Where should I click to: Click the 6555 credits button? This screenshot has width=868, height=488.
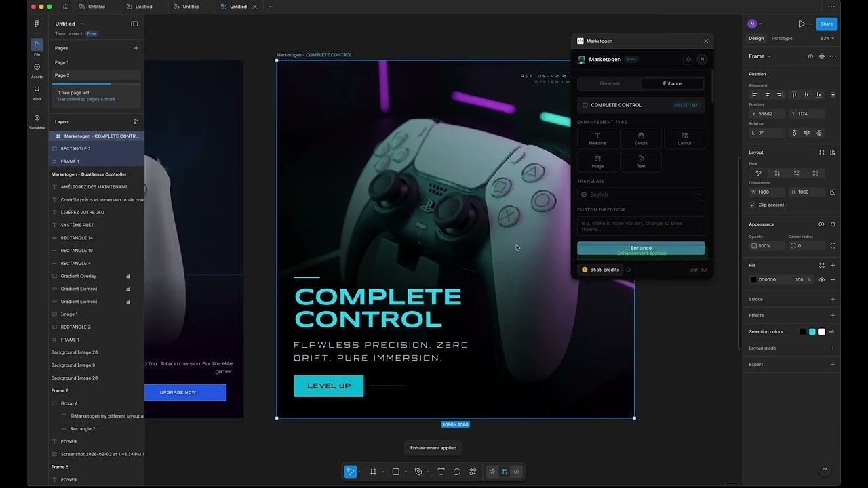coord(600,270)
